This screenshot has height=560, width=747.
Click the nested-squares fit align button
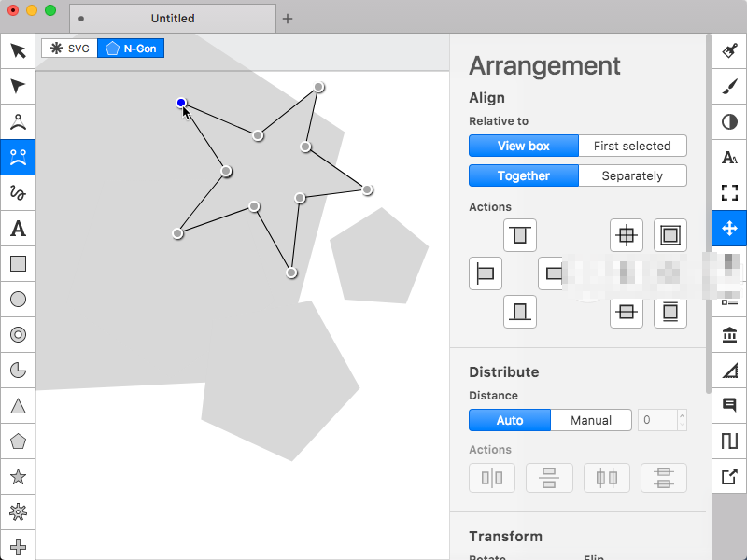point(670,235)
